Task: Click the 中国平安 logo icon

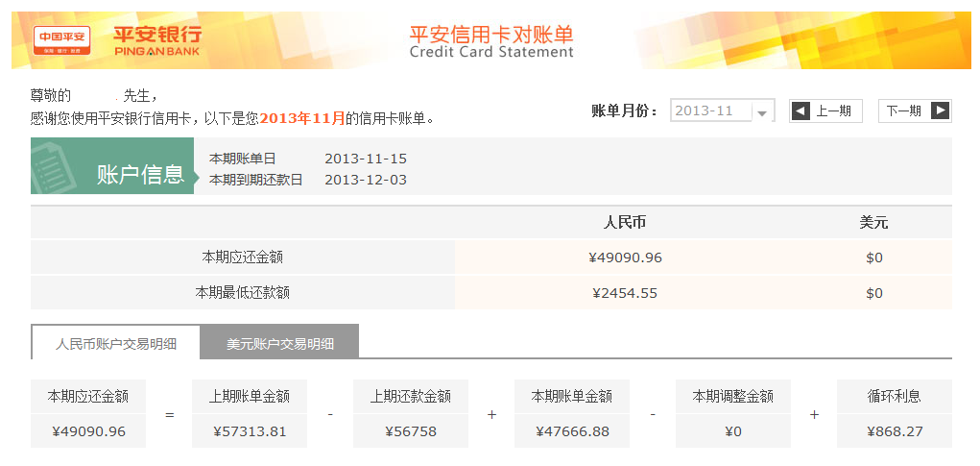Action: click(x=61, y=40)
